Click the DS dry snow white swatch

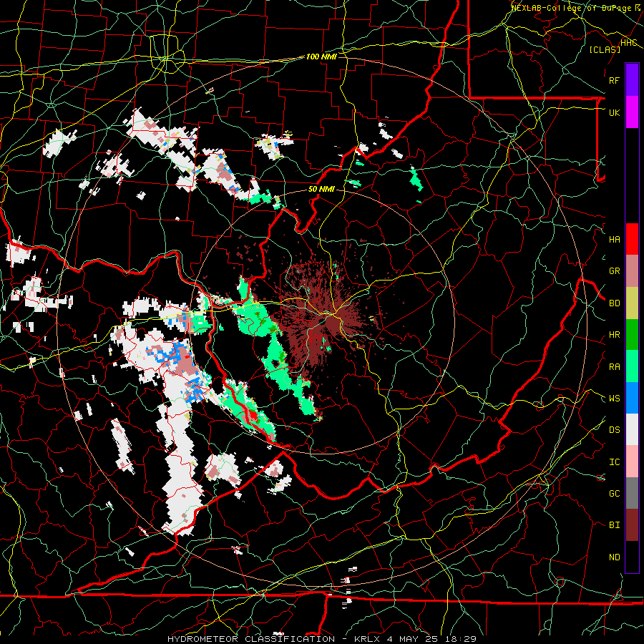632,429
